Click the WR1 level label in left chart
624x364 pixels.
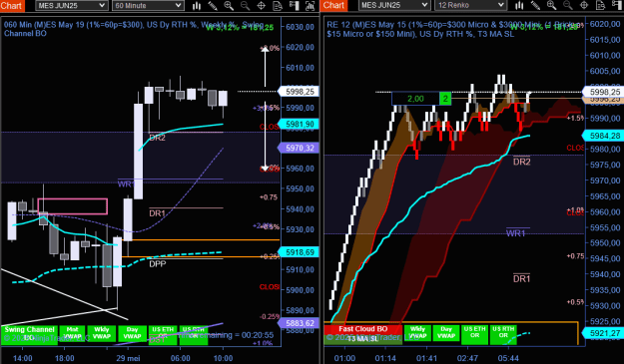click(126, 183)
